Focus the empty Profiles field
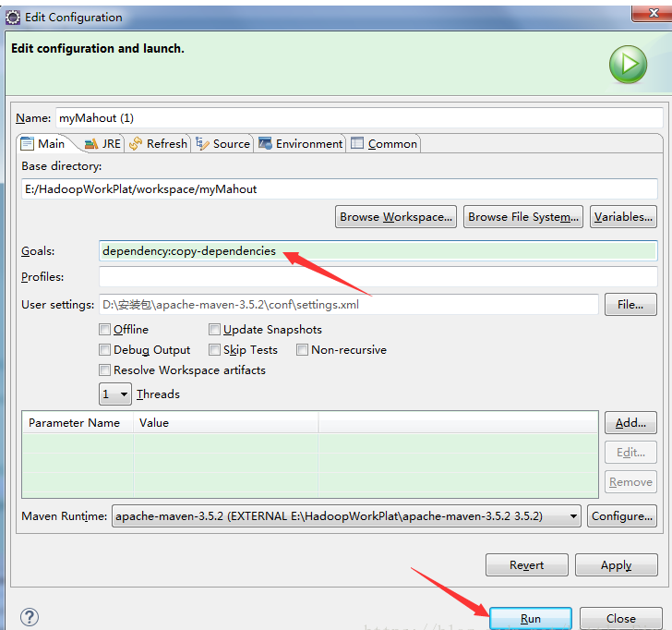Screen dimensions: 672x630 pyautogui.click(x=378, y=276)
